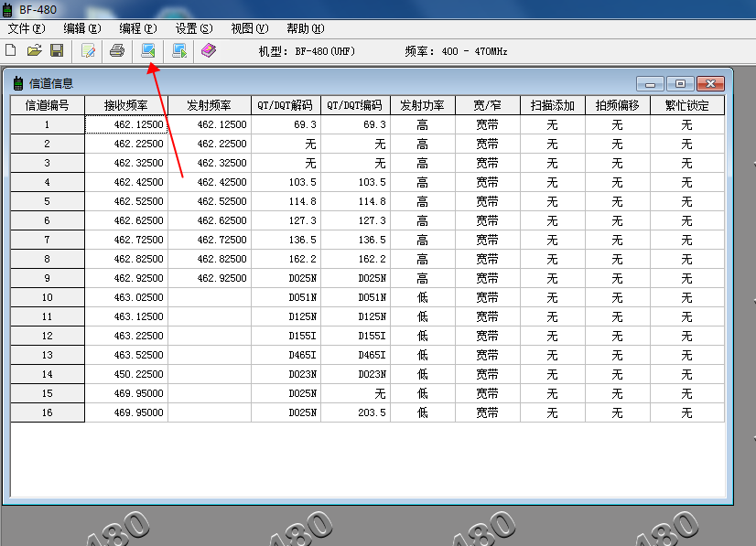Click transmit power cell of channel 9

(x=422, y=279)
